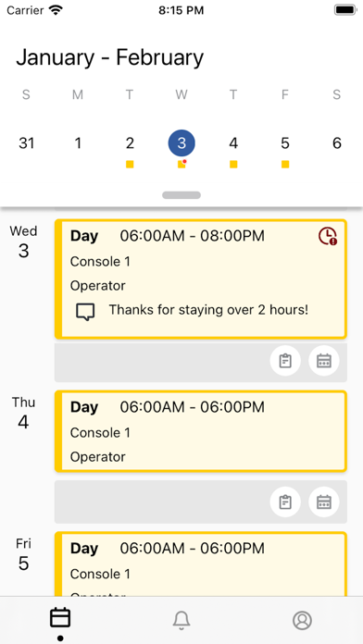
Task: Open Wednesday's 06:00AM - 08:00PM shift card
Action: [x=201, y=279]
